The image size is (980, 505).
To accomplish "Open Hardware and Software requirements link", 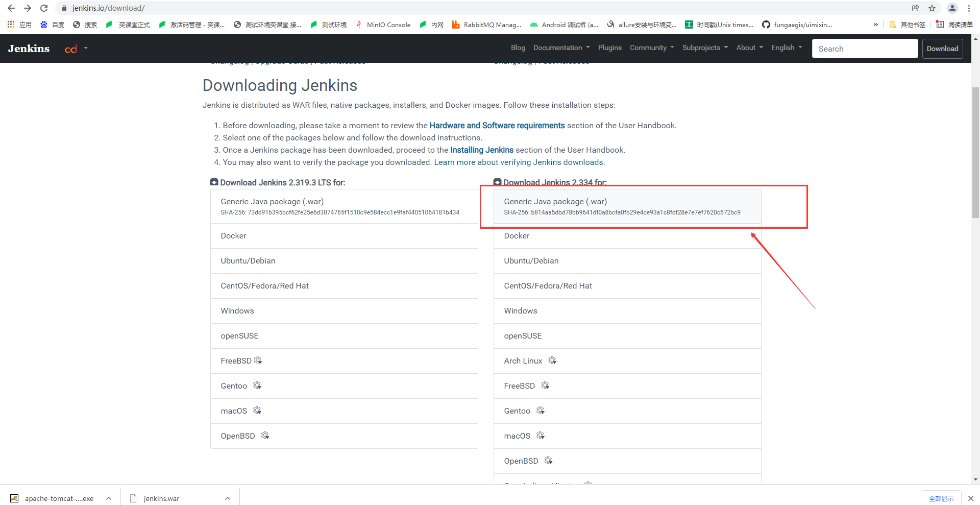I will pos(497,126).
